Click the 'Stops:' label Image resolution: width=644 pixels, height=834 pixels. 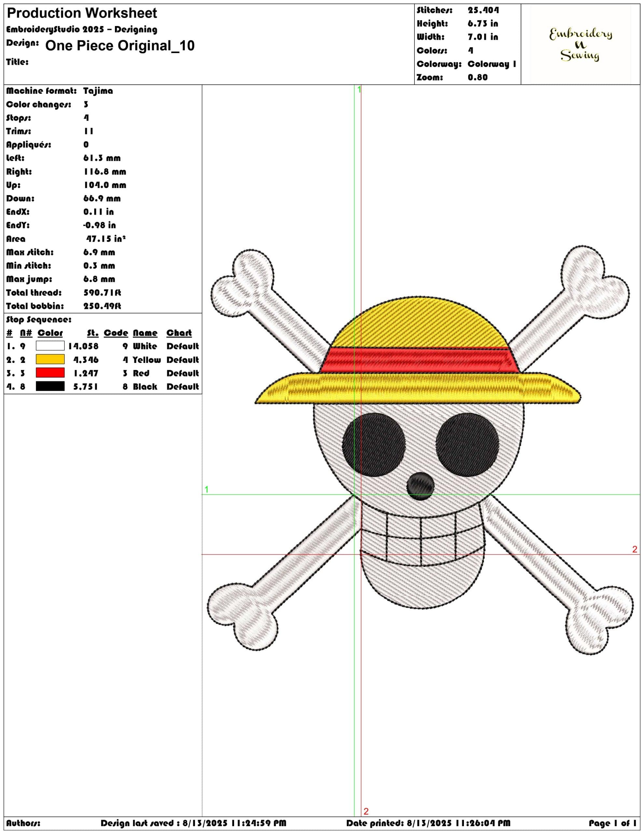click(18, 118)
